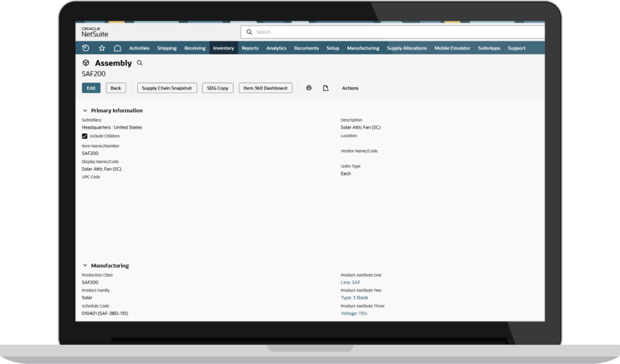Click into the global Search field

(x=393, y=32)
